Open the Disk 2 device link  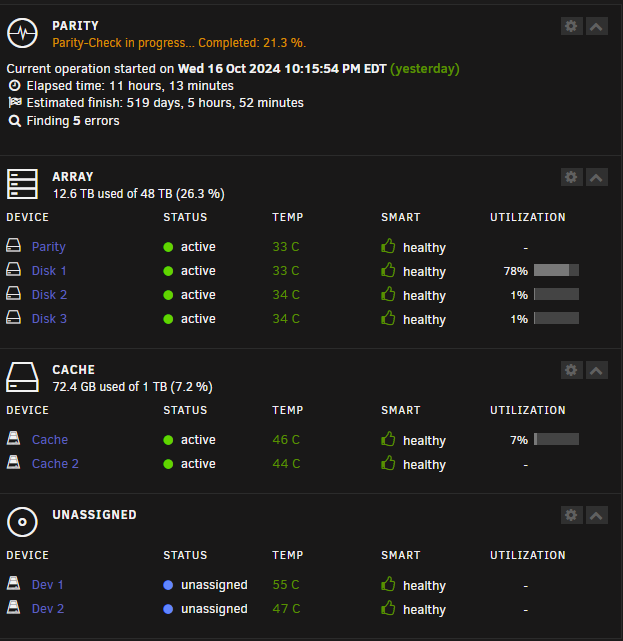coord(49,295)
